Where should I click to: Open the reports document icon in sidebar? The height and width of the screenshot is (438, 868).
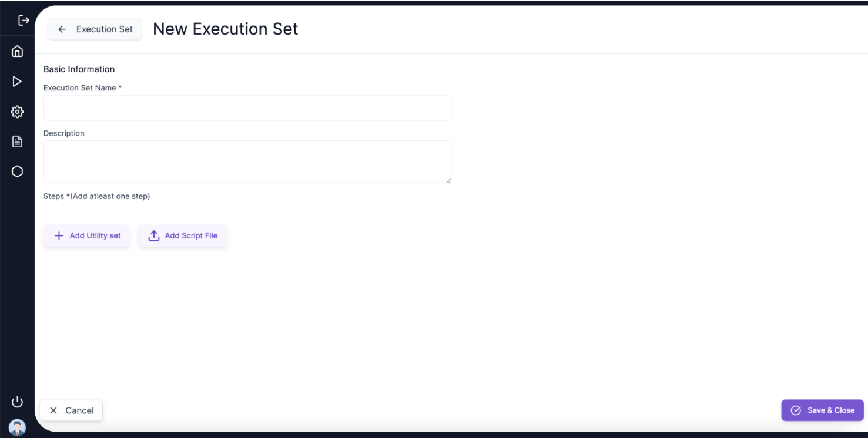click(x=17, y=141)
